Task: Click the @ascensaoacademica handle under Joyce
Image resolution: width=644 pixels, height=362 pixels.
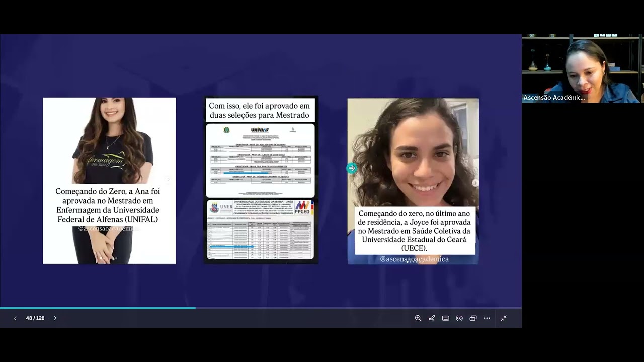Action: pyautogui.click(x=414, y=259)
